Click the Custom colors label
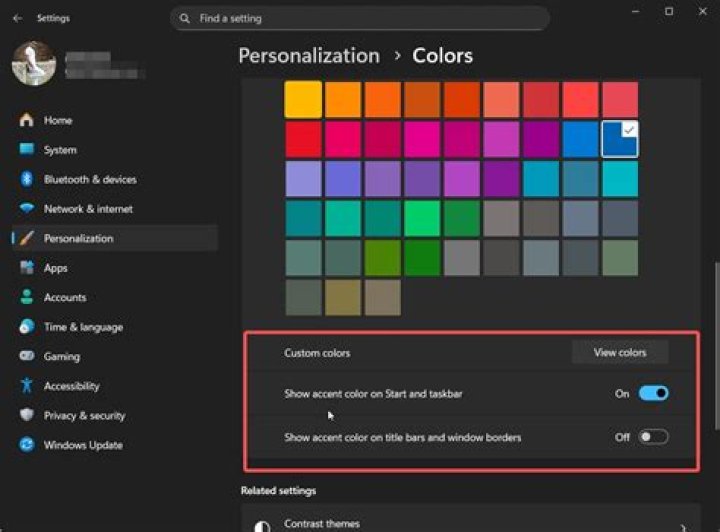This screenshot has width=720, height=532. pos(317,353)
